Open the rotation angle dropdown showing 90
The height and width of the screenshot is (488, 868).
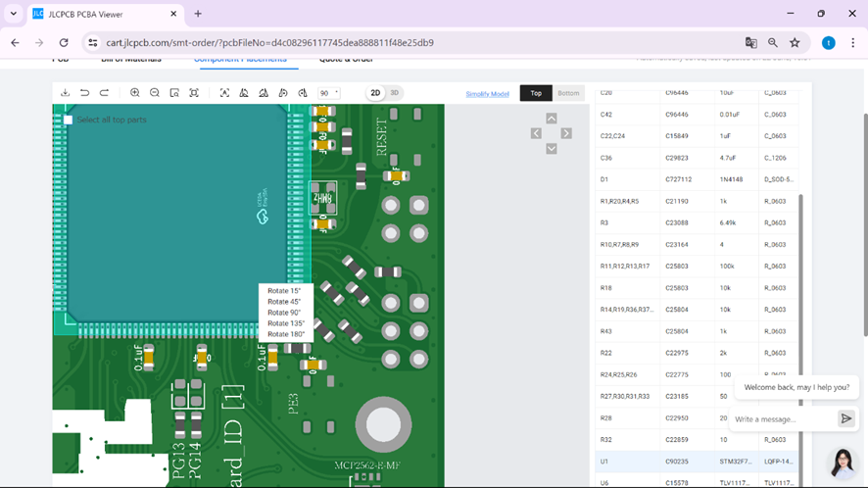(x=329, y=93)
